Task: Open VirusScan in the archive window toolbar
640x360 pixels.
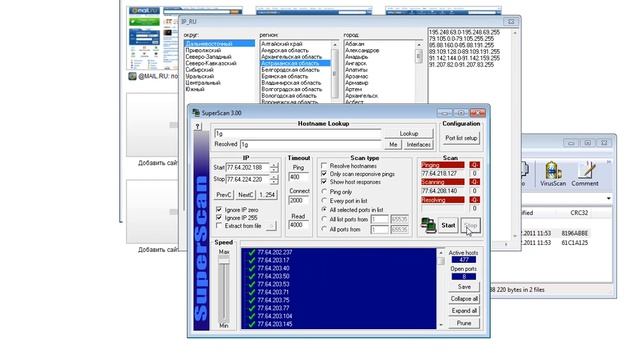Action: [553, 173]
